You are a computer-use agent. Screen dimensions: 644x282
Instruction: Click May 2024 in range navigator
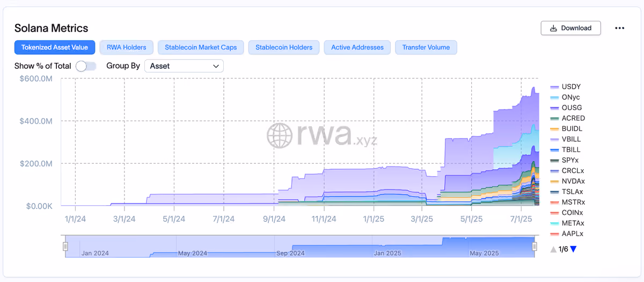pos(192,253)
